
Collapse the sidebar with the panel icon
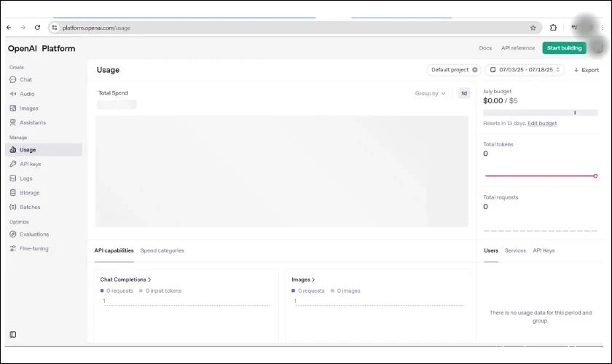(x=13, y=334)
